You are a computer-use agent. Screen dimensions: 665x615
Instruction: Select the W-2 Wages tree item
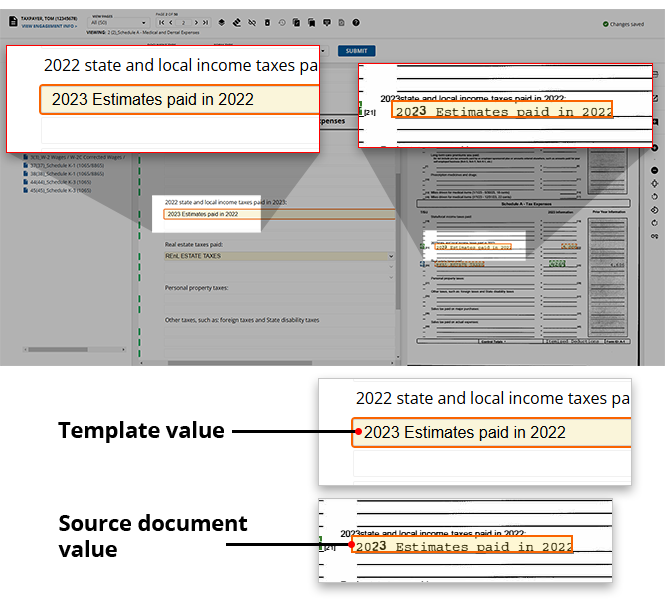74,157
